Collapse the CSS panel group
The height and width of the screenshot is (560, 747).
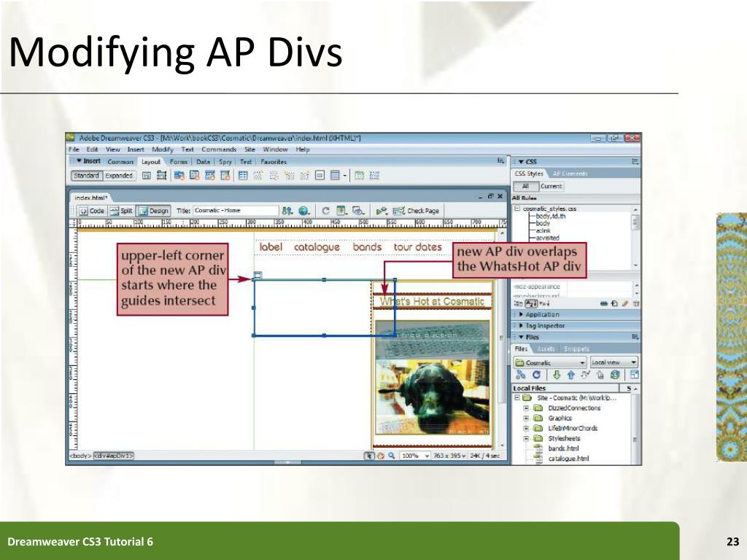[x=521, y=162]
